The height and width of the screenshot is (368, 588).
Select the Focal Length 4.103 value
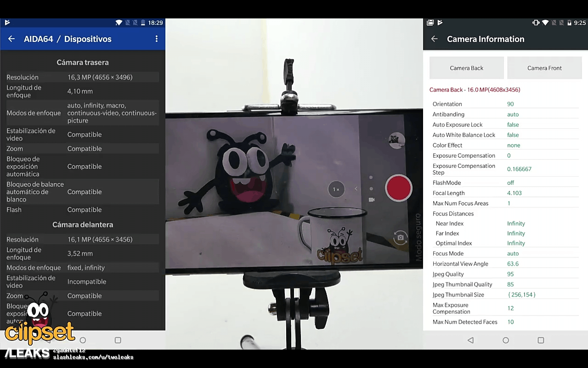tap(514, 193)
